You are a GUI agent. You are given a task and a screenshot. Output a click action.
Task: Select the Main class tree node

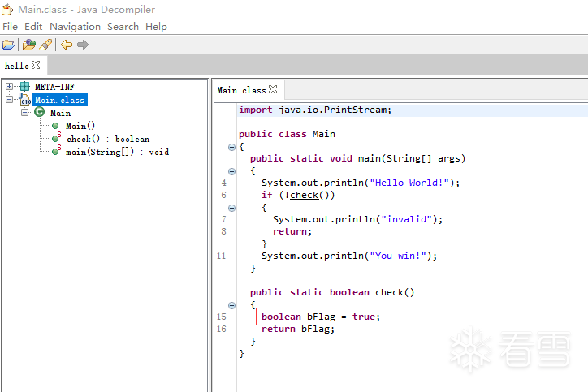[60, 113]
